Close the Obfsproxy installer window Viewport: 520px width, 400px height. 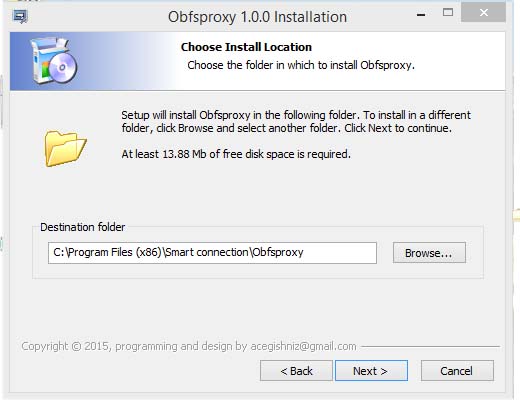tap(483, 13)
